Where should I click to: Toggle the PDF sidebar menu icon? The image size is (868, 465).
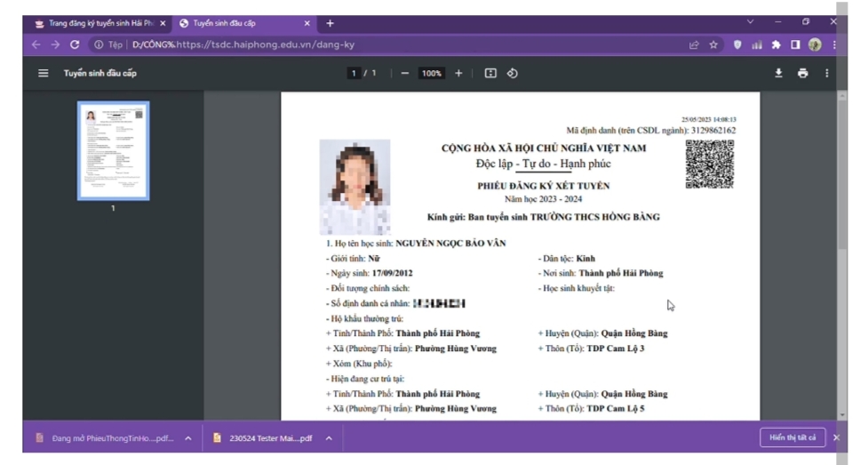43,73
